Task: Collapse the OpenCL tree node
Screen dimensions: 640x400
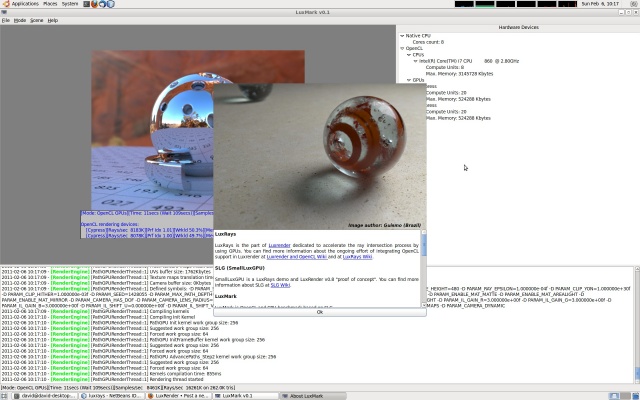Action: (401, 47)
